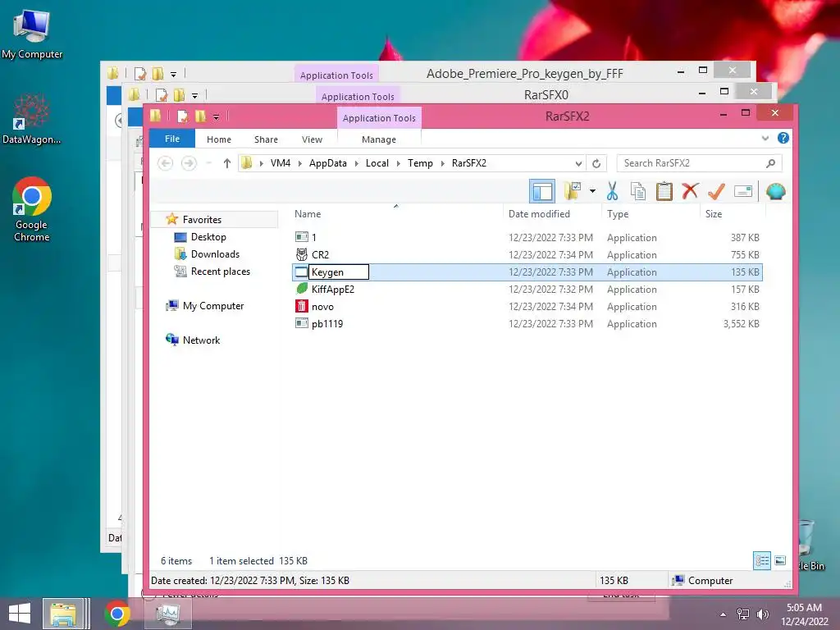Image resolution: width=840 pixels, height=630 pixels.
Task: Expand the arrow after AppData in path
Action: pos(356,163)
